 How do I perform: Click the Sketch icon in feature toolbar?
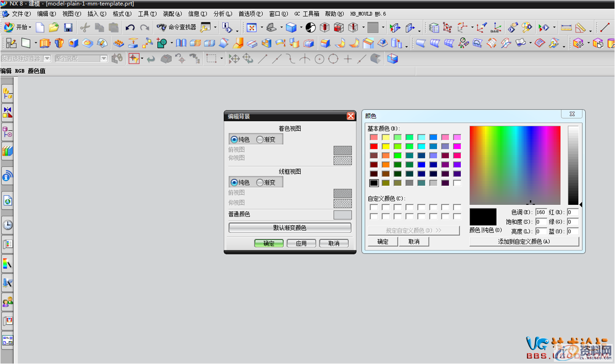point(11,43)
